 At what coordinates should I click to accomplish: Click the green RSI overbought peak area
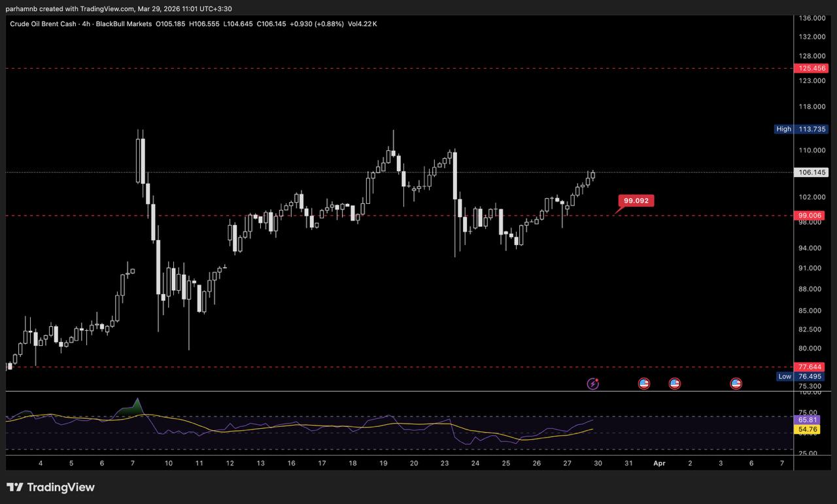pyautogui.click(x=135, y=407)
